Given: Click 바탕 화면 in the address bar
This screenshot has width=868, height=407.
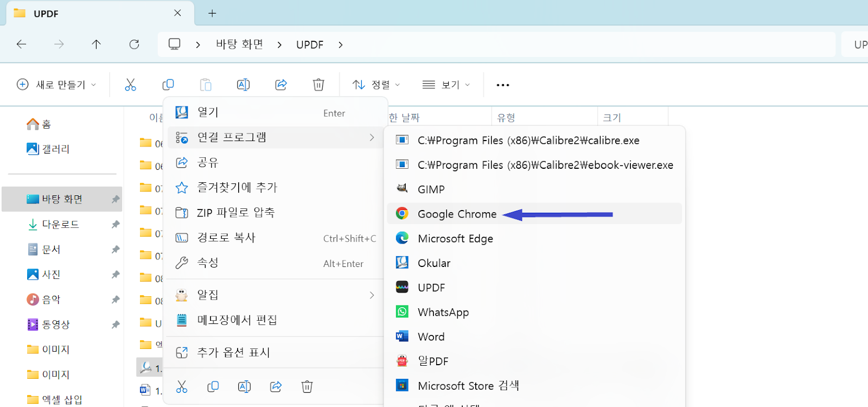Looking at the screenshot, I should (x=239, y=44).
